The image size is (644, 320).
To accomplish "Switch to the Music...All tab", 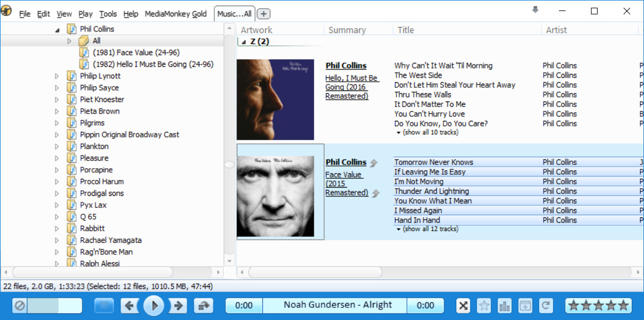I will pos(234,14).
